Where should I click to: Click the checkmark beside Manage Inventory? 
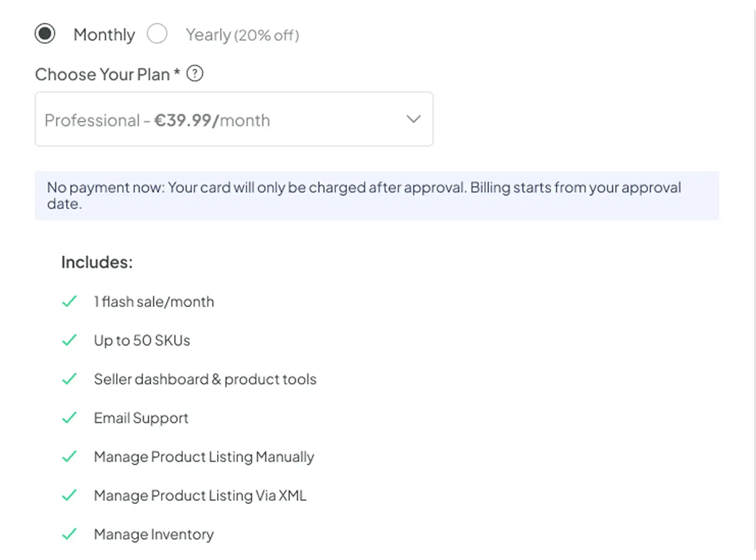70,534
